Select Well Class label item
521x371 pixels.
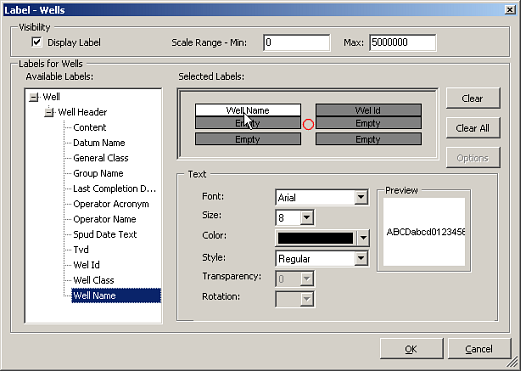pyautogui.click(x=94, y=280)
